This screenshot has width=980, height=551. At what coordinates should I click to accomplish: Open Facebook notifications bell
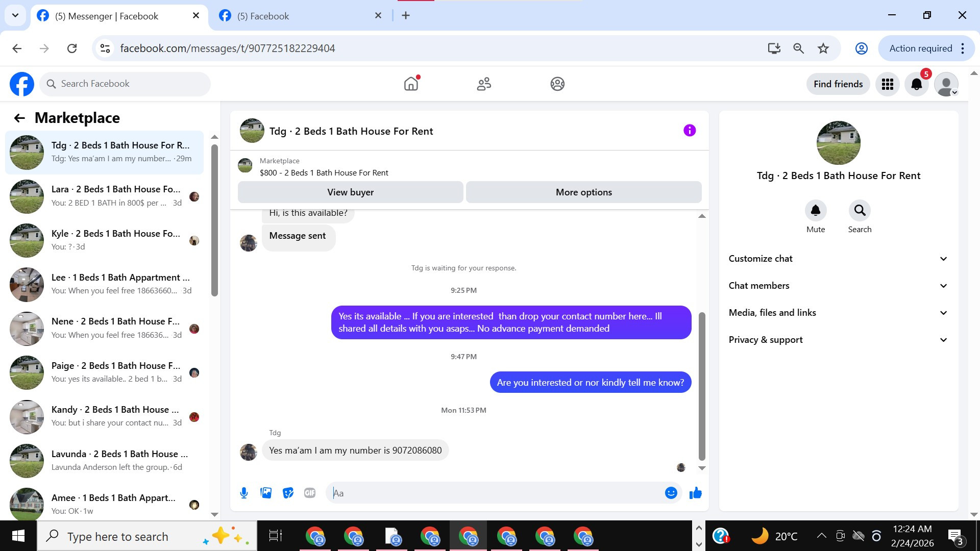(916, 84)
